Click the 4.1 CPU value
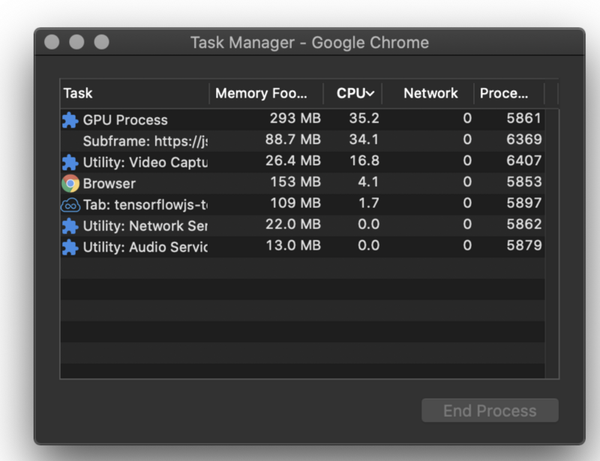 pyautogui.click(x=368, y=182)
